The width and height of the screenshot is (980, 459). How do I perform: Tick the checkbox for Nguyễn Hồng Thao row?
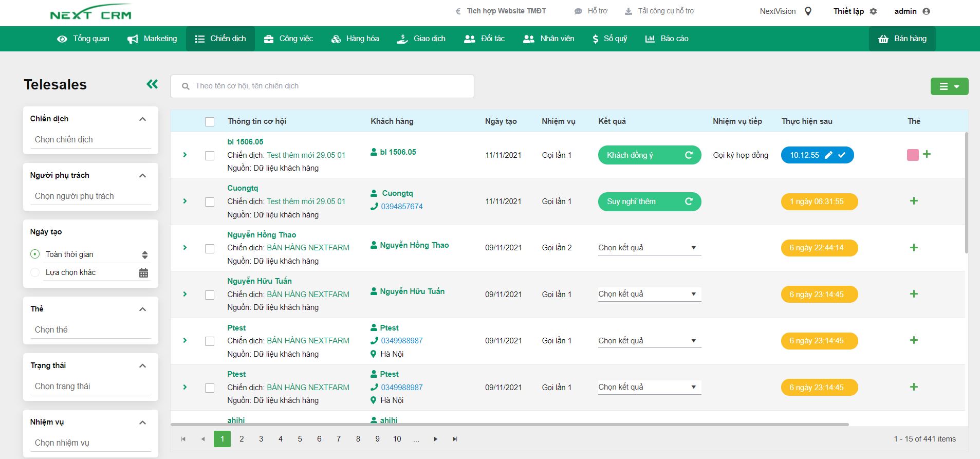tap(210, 249)
